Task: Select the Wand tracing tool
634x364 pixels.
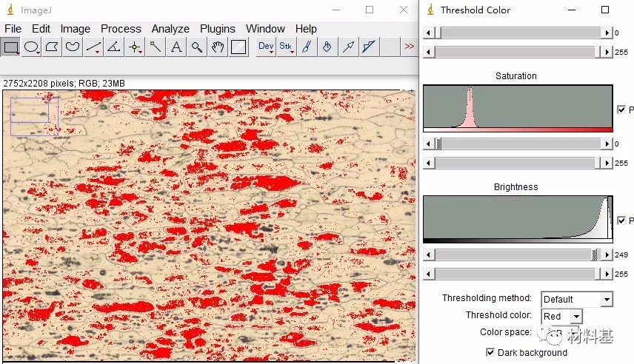Action: tap(156, 47)
